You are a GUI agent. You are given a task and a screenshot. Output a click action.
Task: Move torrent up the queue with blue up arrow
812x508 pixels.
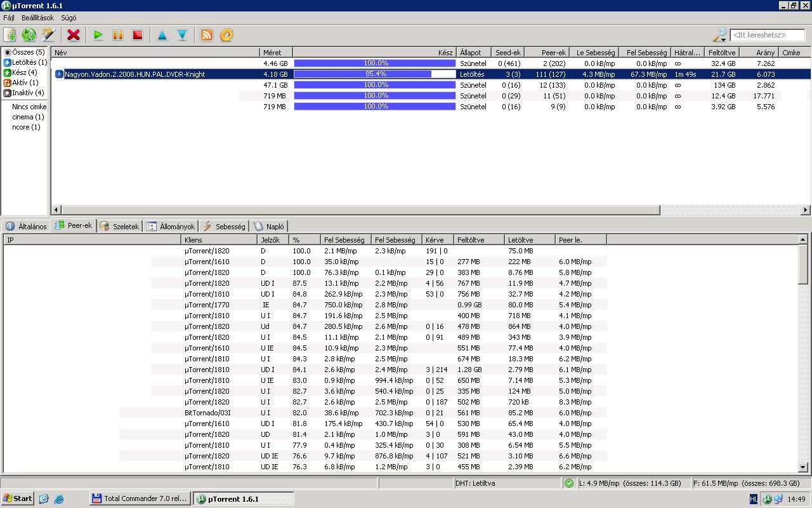pos(162,35)
